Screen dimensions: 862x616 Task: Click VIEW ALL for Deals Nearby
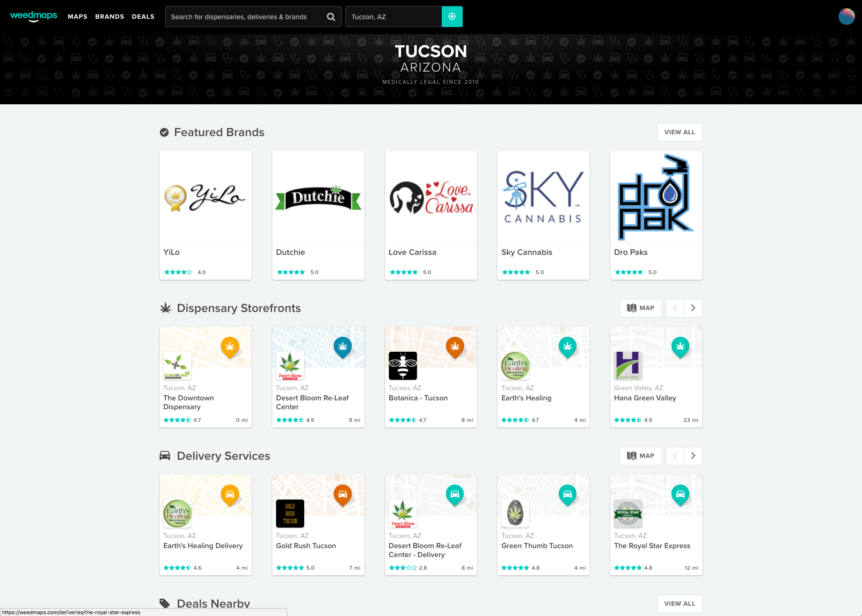pos(679,604)
